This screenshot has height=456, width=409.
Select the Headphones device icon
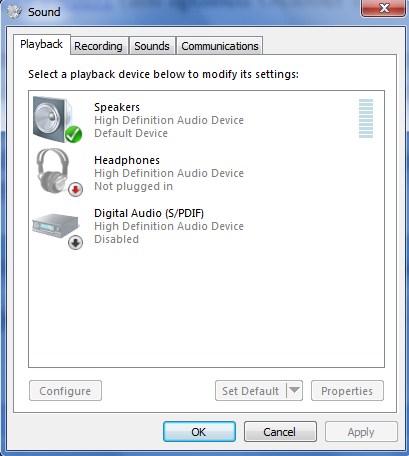[x=59, y=173]
